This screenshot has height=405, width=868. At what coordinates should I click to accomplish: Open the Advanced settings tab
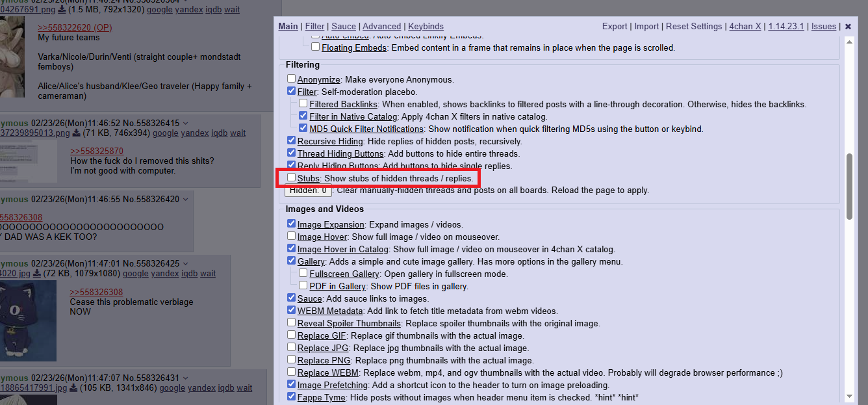[x=382, y=27]
